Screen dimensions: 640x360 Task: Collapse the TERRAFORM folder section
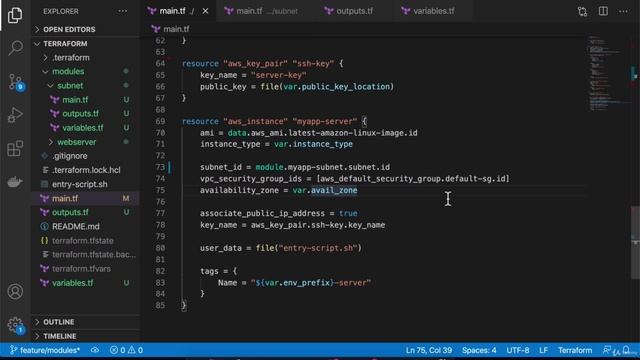pyautogui.click(x=85, y=44)
